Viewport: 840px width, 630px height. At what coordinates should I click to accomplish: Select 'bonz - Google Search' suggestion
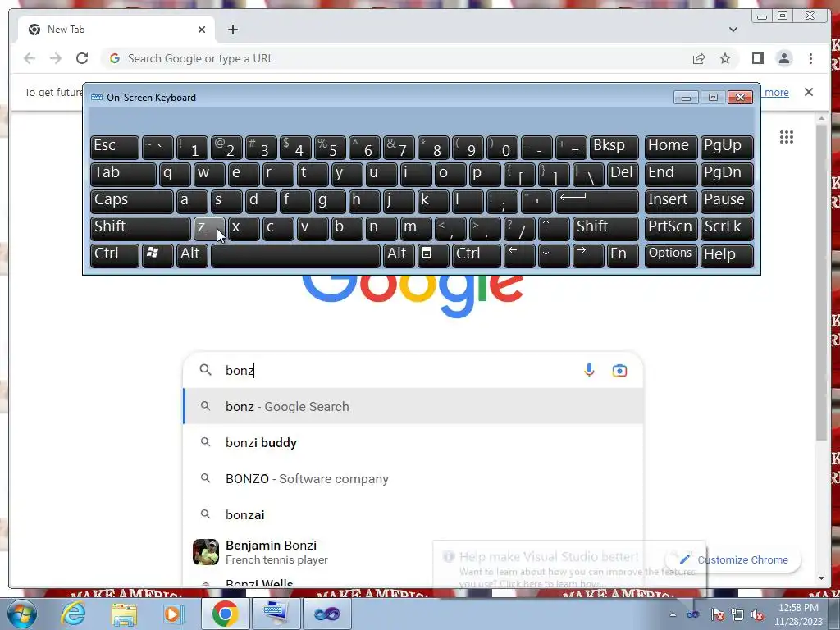coord(413,406)
